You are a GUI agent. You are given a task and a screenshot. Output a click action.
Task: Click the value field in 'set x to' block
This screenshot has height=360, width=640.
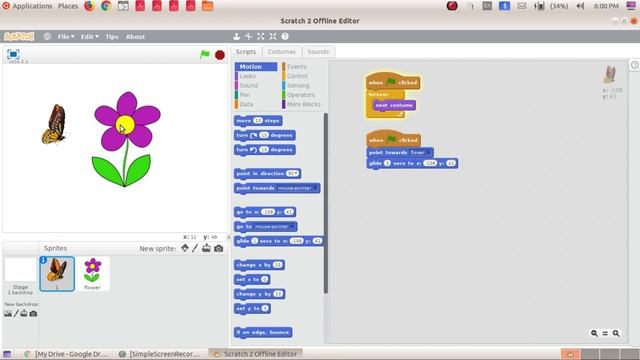click(264, 279)
